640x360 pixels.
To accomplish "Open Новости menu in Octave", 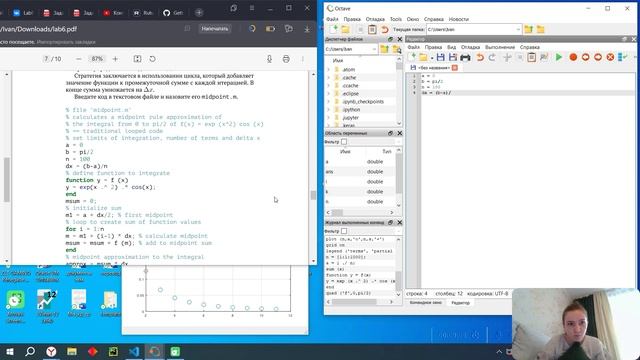I will coord(458,19).
